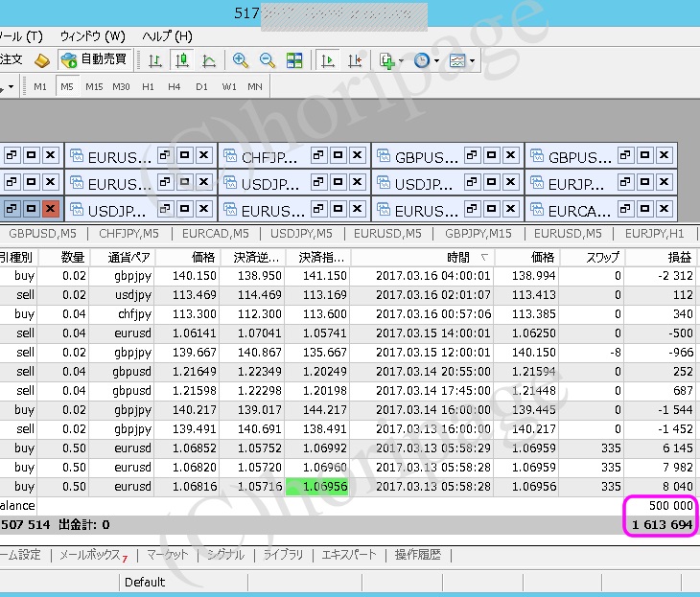Select the chfjpy buy 0.04 row
This screenshot has height=597, width=700.
coord(348,314)
